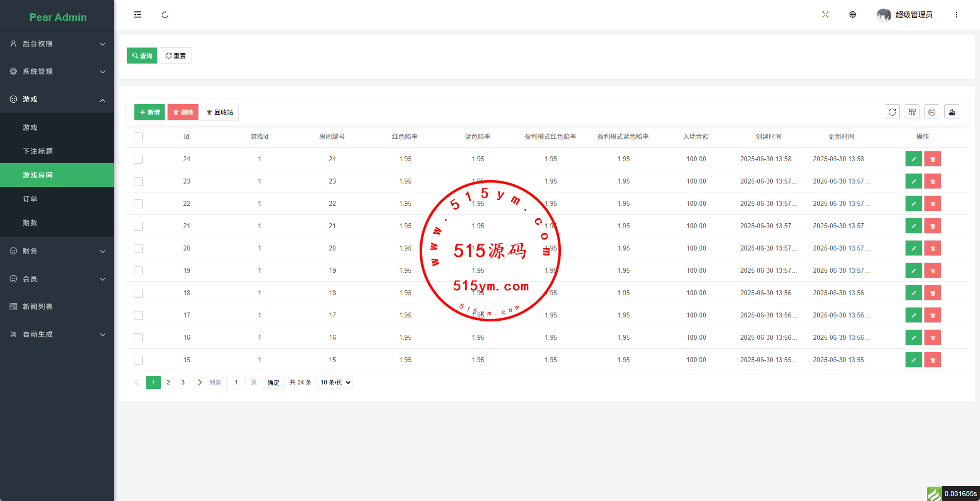980x501 pixels.
Task: Edit the row with id 24
Action: 913,159
